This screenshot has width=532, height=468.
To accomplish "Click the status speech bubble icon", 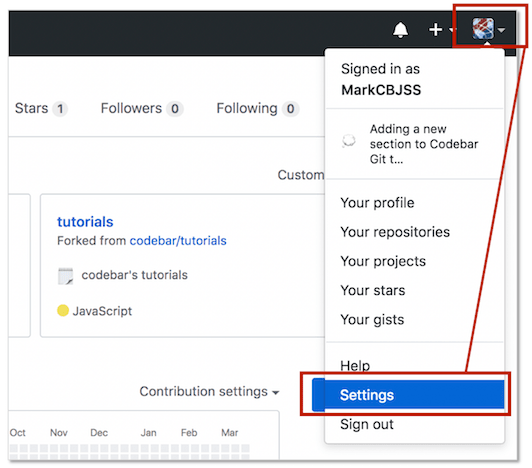I will coord(348,141).
